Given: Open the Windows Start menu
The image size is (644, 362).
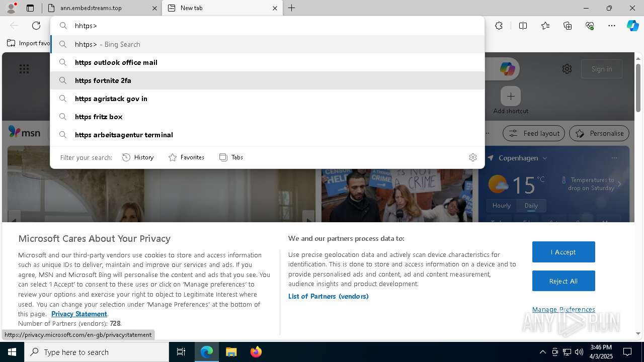Looking at the screenshot, I should click(x=12, y=352).
